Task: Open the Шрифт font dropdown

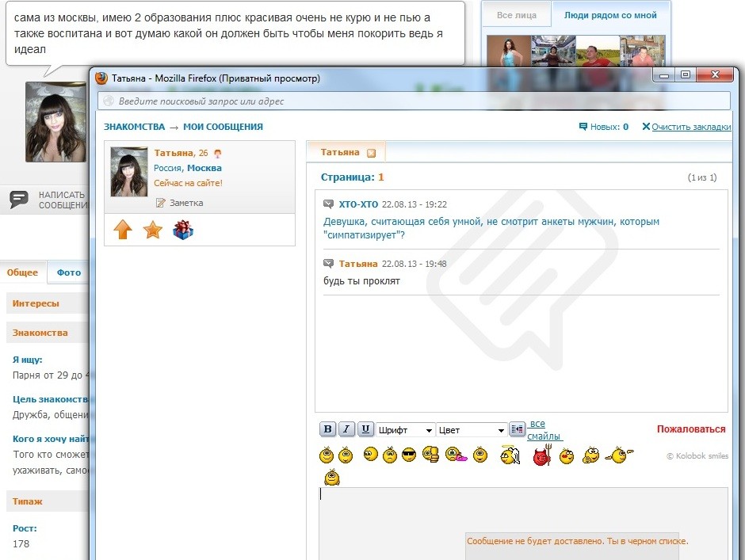Action: pos(405,430)
